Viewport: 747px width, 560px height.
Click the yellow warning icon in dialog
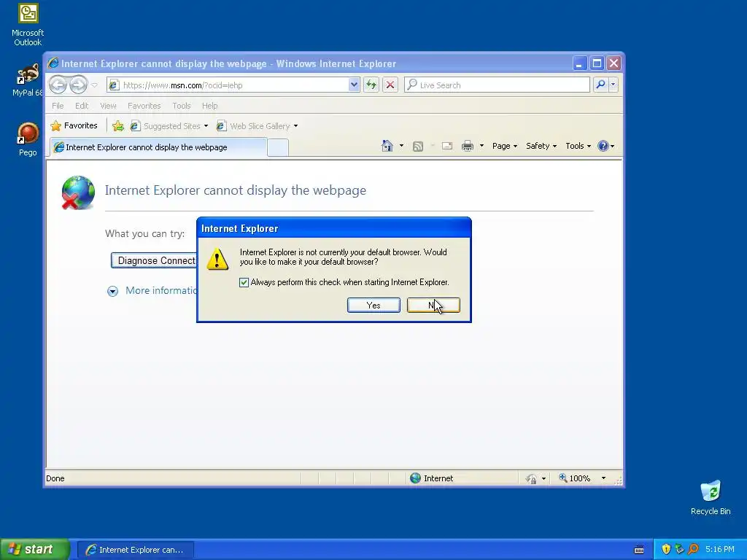point(217,259)
